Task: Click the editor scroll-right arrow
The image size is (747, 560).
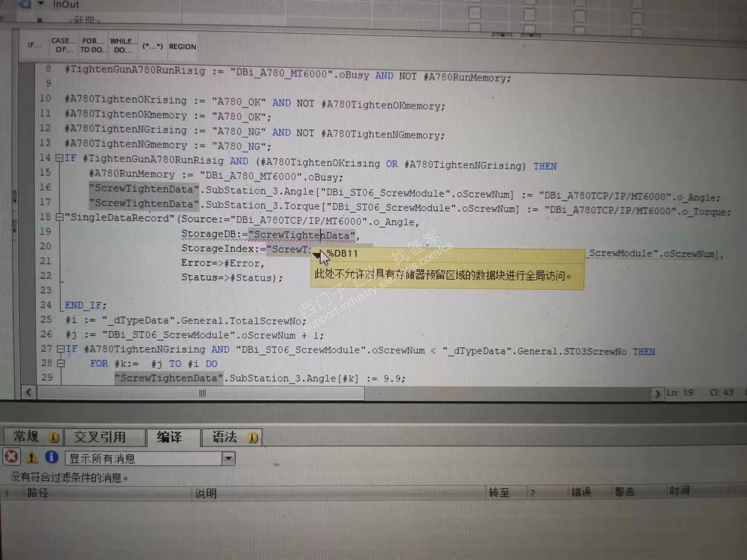Action: (x=657, y=394)
